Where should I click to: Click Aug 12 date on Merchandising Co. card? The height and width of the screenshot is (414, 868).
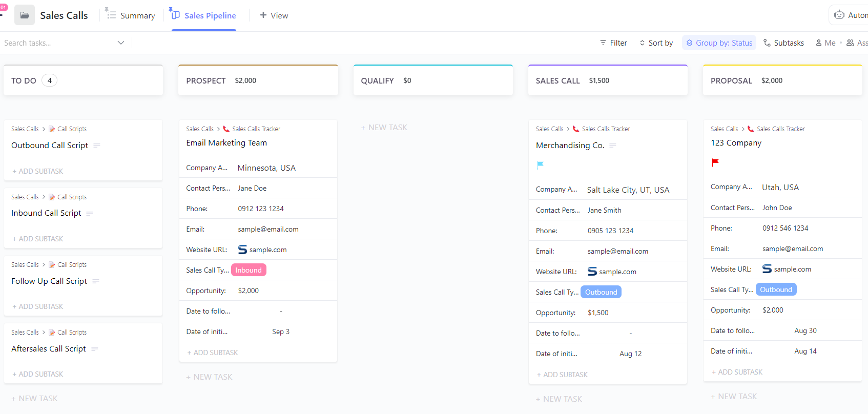(631, 354)
